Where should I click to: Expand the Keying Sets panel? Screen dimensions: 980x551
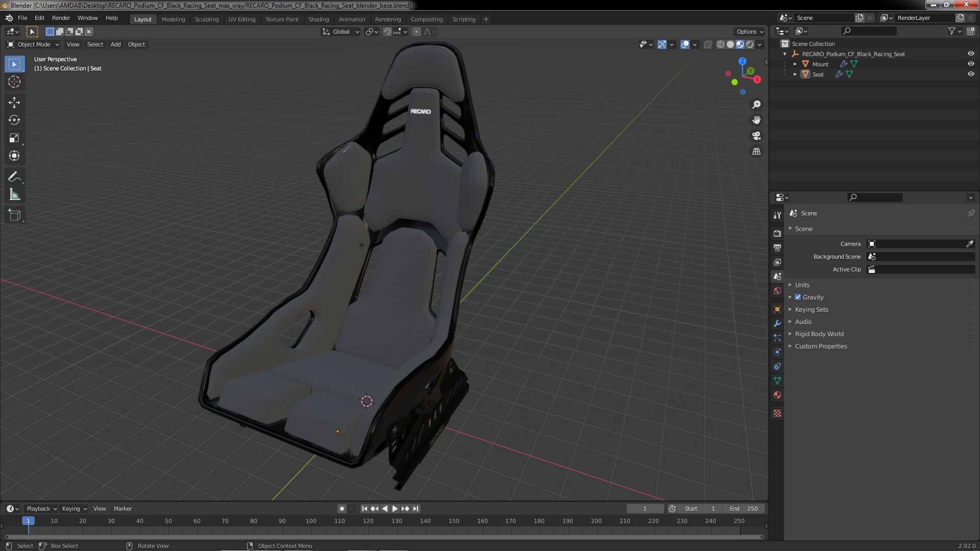click(x=812, y=309)
